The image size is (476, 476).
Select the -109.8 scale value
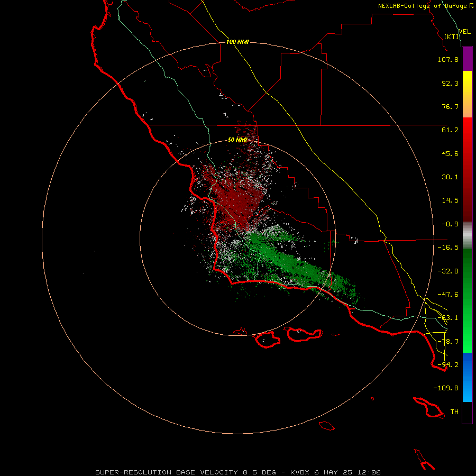(x=446, y=388)
